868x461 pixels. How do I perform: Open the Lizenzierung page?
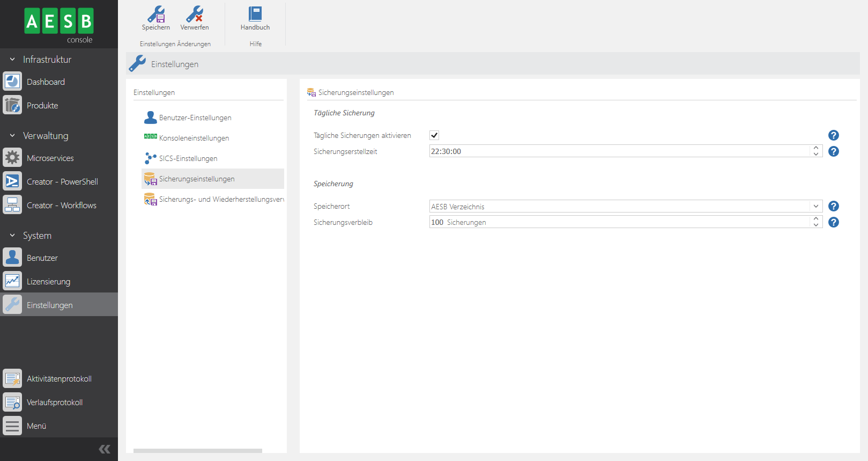[x=48, y=282]
